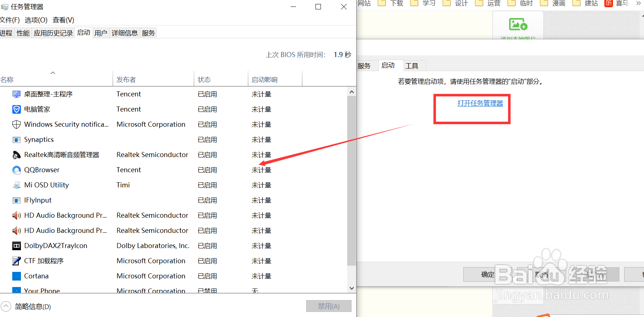The image size is (644, 317).
Task: Open the 设计 bookmark folder
Action: [x=456, y=3]
